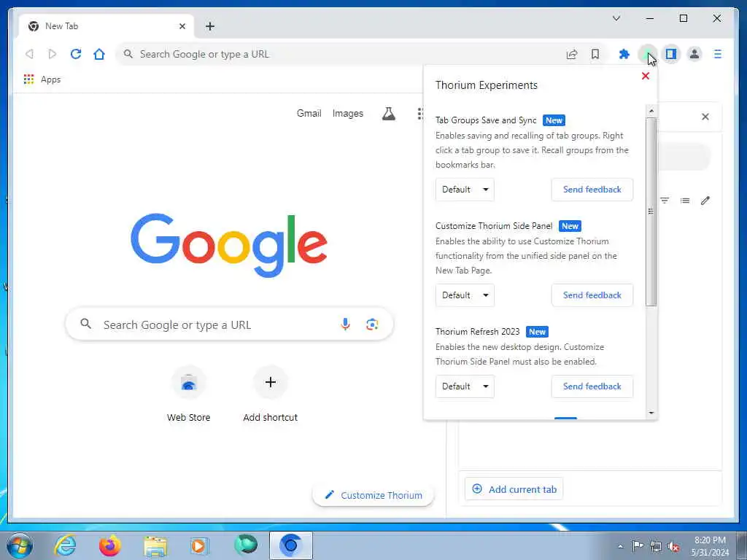
Task: Close the New Tab tab
Action: tap(182, 26)
